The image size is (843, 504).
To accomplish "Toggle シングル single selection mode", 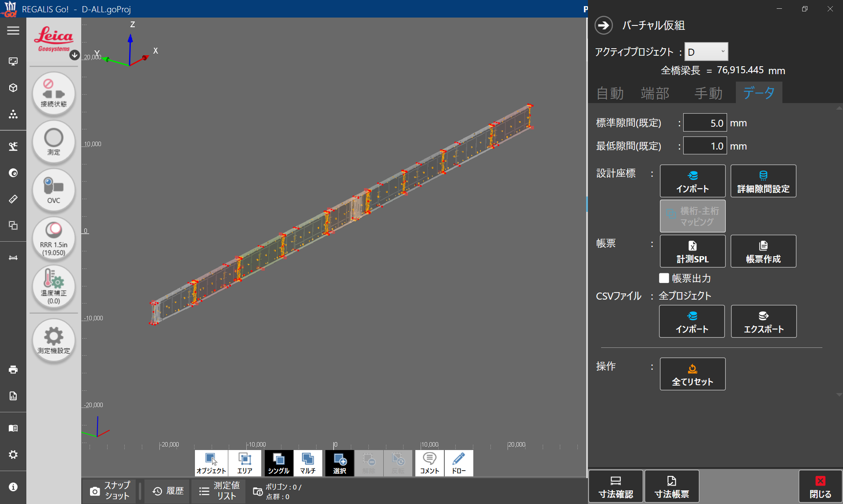I will (x=278, y=463).
